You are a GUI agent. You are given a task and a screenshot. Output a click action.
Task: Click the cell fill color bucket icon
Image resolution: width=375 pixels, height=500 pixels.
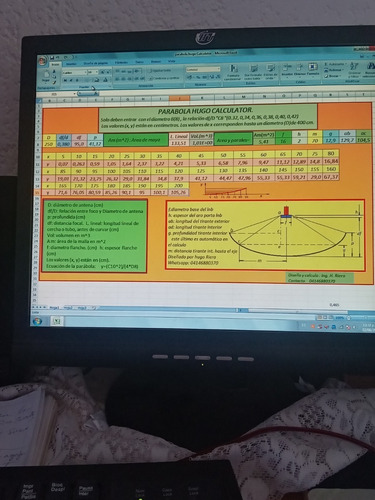pos(97,80)
